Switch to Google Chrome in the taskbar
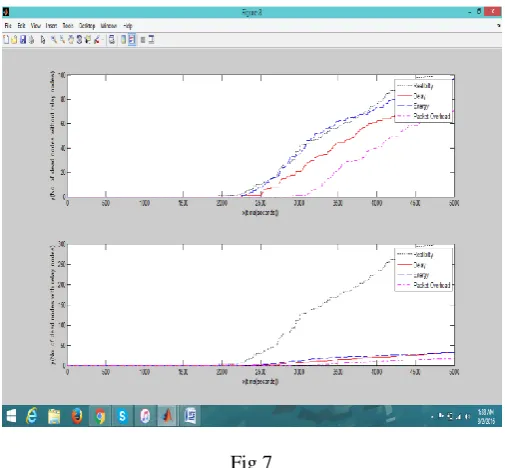Image resolution: width=505 pixels, height=468 pixels. (100, 416)
